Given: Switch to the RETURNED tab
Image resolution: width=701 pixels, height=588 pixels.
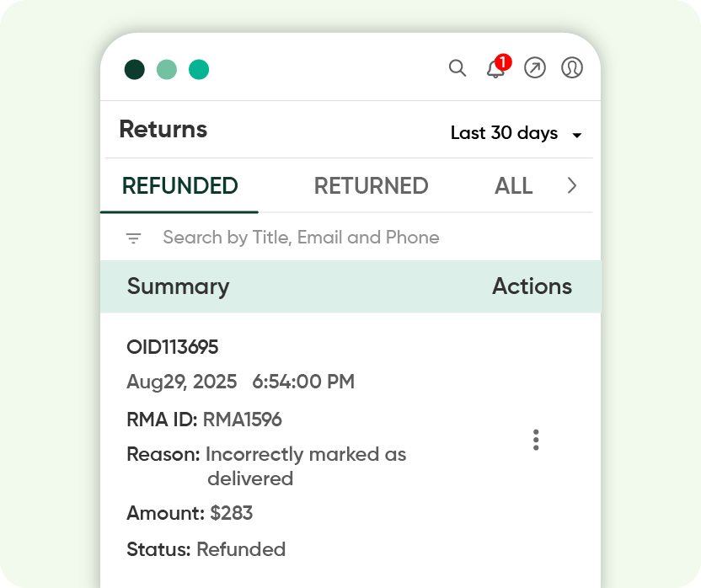Looking at the screenshot, I should coord(371,185).
